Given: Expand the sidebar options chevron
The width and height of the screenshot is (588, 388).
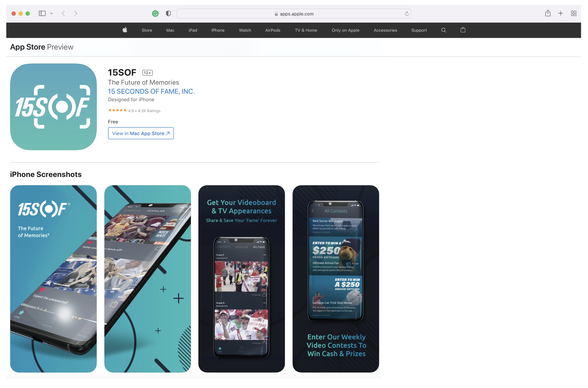Looking at the screenshot, I should tap(52, 14).
